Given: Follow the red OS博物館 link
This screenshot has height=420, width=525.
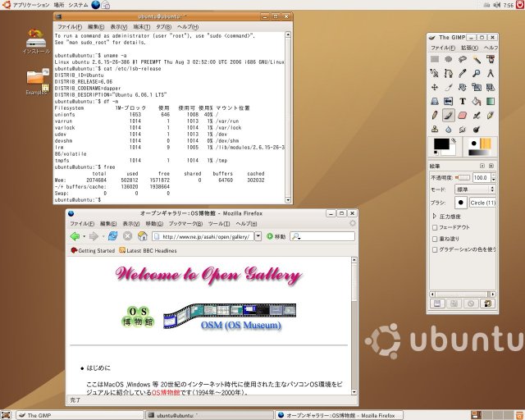Looking at the screenshot, I should 166,393.
